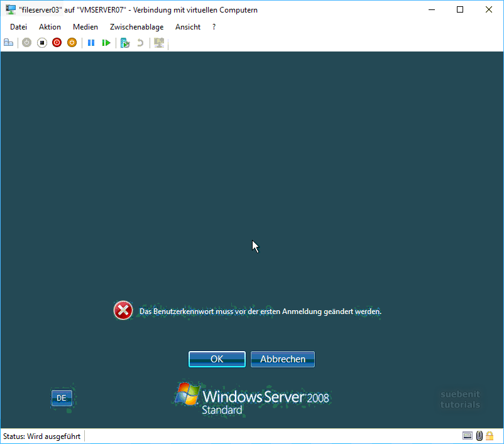Maximize the virtual machine connection window
Image resolution: width=504 pixels, height=444 pixels.
tap(460, 9)
